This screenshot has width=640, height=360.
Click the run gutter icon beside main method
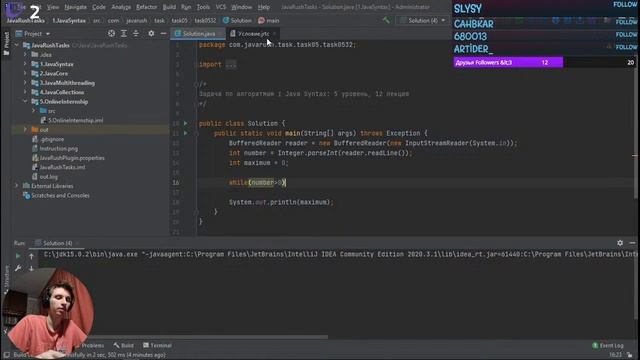[x=186, y=133]
